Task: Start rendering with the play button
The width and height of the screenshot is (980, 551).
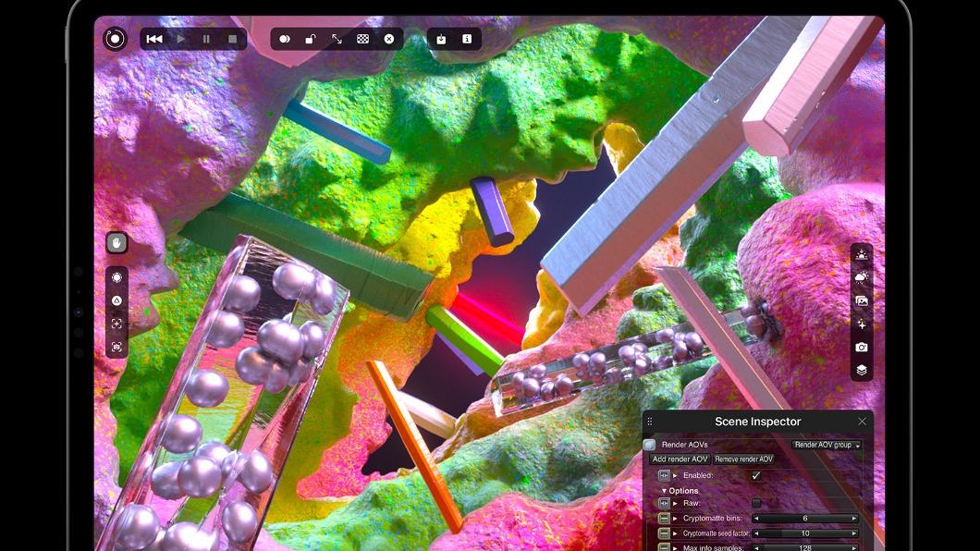Action: [180, 39]
